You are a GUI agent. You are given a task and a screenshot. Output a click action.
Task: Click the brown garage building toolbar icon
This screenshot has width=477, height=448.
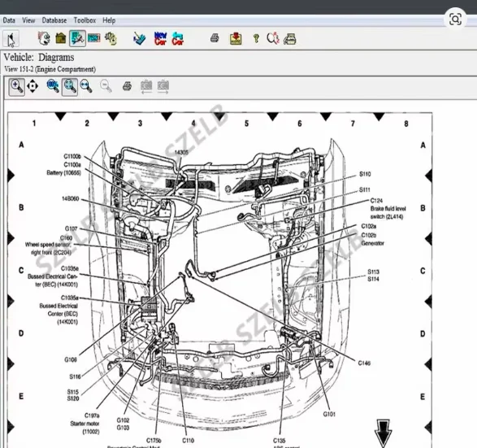coord(61,39)
